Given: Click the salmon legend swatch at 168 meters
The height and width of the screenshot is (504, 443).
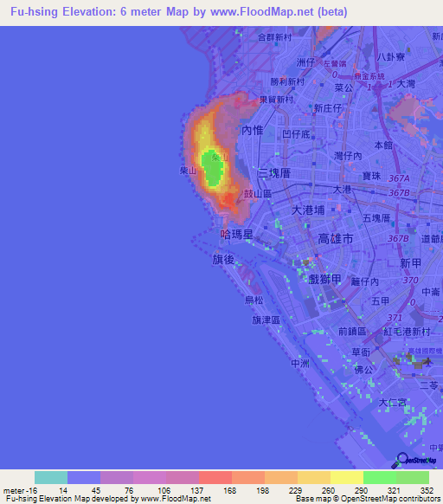Looking at the screenshot, I should tap(248, 478).
